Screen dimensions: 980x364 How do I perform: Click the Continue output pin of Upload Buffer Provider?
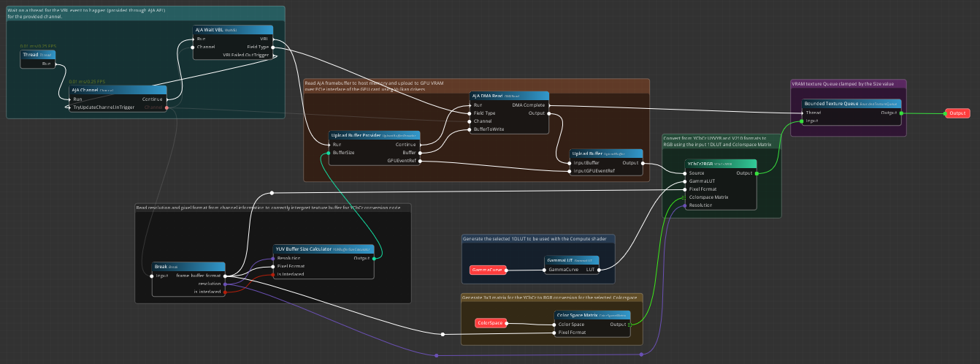tap(421, 144)
